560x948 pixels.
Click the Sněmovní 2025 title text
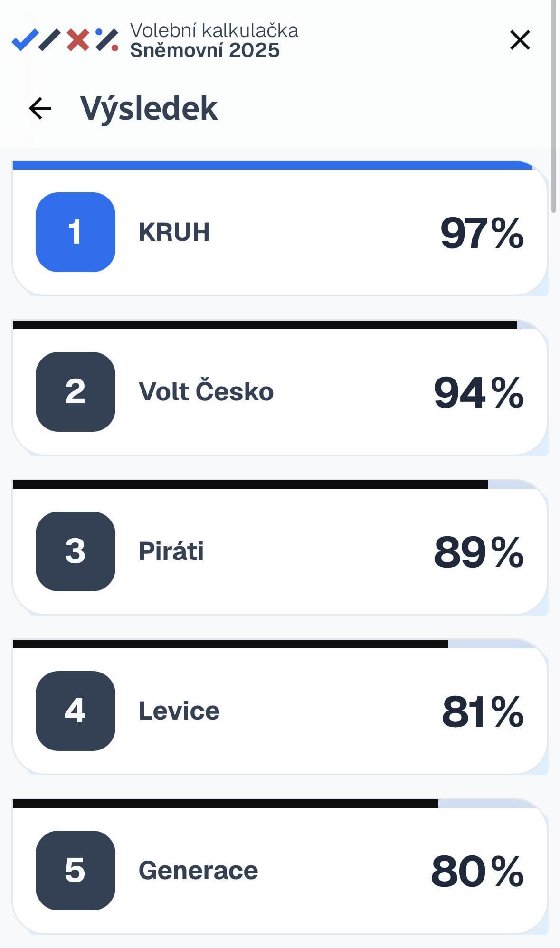coord(205,50)
